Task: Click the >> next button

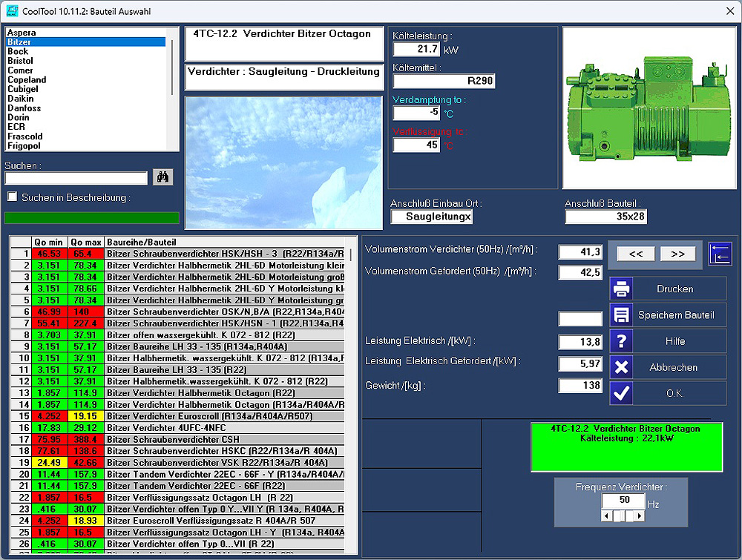Action: click(677, 254)
